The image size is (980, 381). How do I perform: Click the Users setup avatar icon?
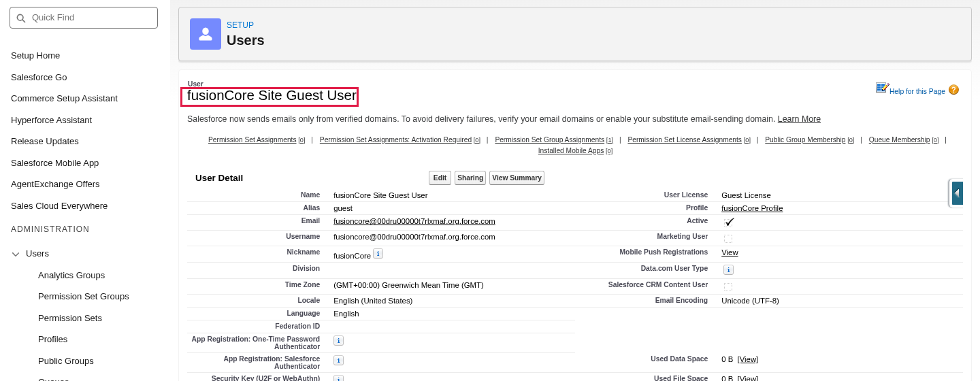pyautogui.click(x=206, y=34)
